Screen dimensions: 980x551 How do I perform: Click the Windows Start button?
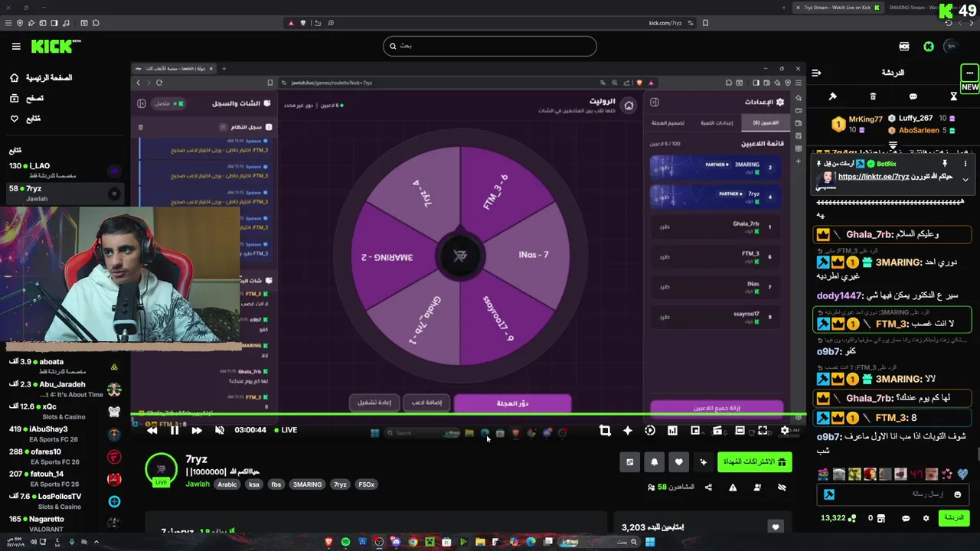pyautogui.click(x=650, y=542)
